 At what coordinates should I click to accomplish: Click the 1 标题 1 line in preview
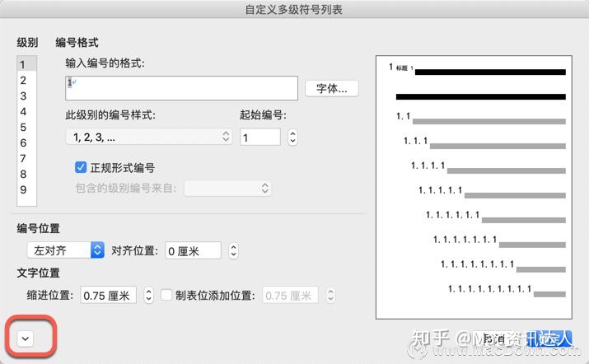477,69
